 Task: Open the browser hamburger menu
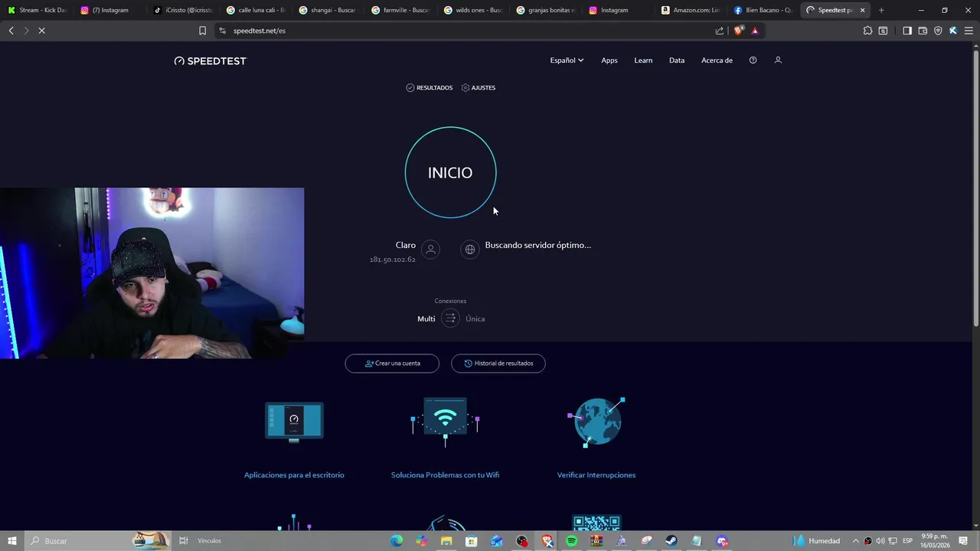969,31
